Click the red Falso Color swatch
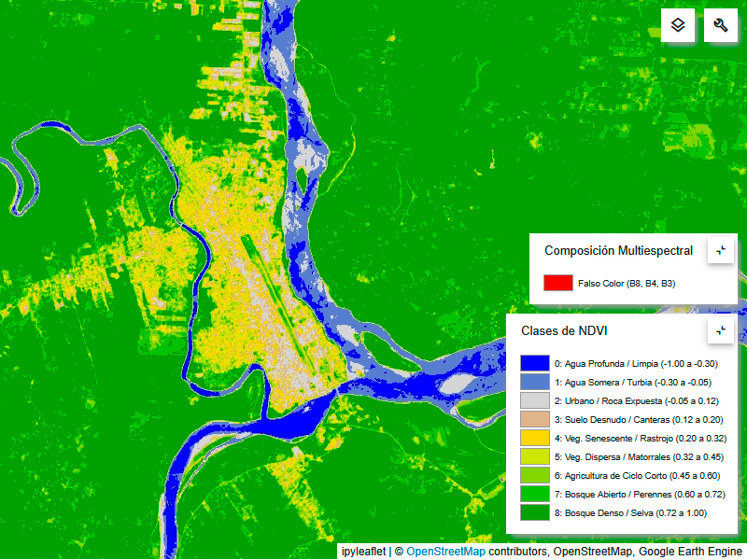Screen dimensions: 747x560 (557, 283)
